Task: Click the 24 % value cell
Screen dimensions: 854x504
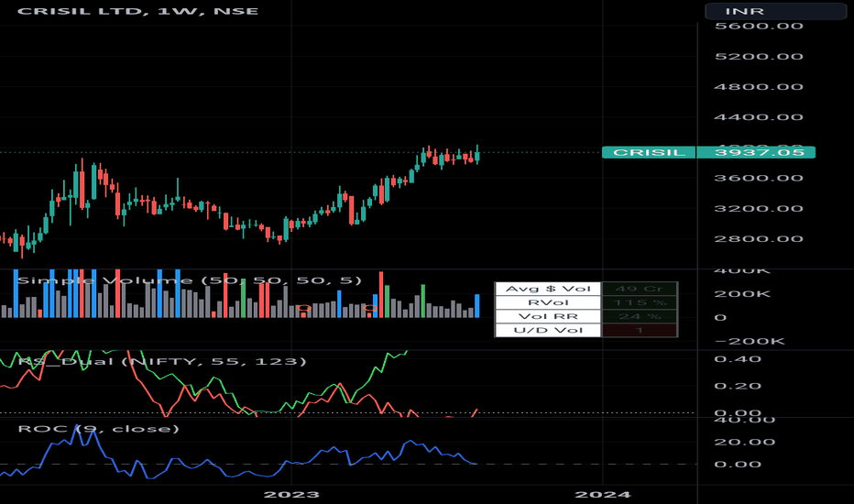Action: [639, 316]
